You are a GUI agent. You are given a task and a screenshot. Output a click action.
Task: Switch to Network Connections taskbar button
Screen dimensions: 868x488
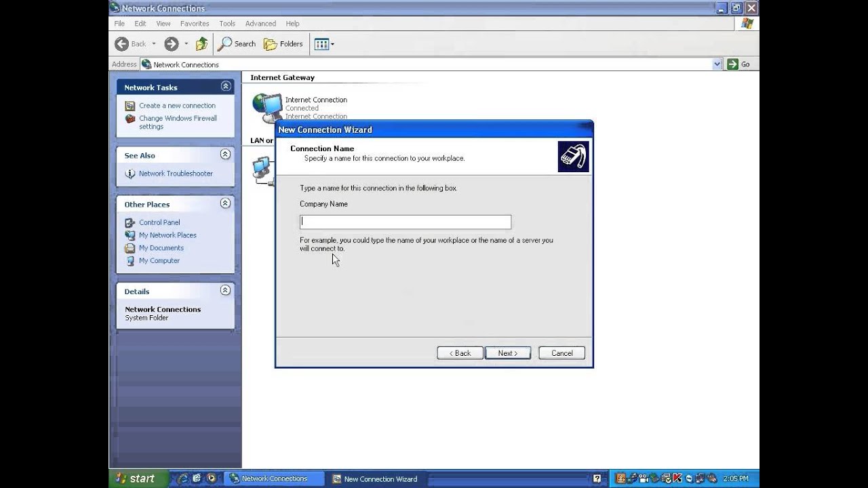[276, 479]
